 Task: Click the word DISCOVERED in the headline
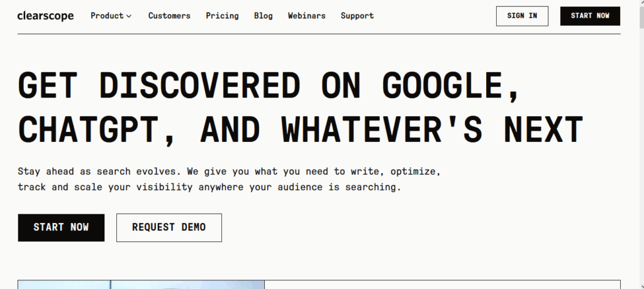[x=199, y=86]
